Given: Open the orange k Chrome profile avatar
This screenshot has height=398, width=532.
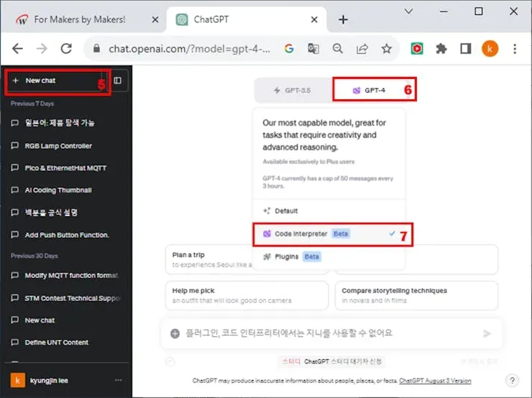Looking at the screenshot, I should [490, 49].
